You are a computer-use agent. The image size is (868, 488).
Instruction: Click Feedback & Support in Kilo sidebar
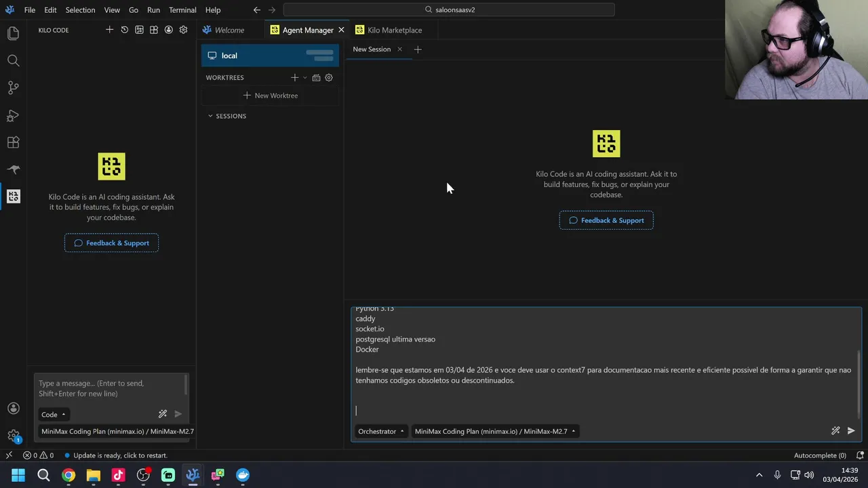[111, 243]
